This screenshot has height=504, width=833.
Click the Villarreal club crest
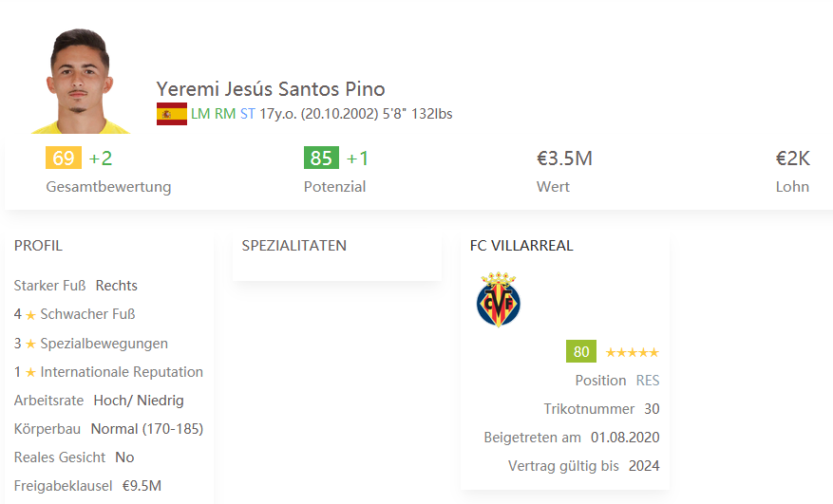click(499, 300)
